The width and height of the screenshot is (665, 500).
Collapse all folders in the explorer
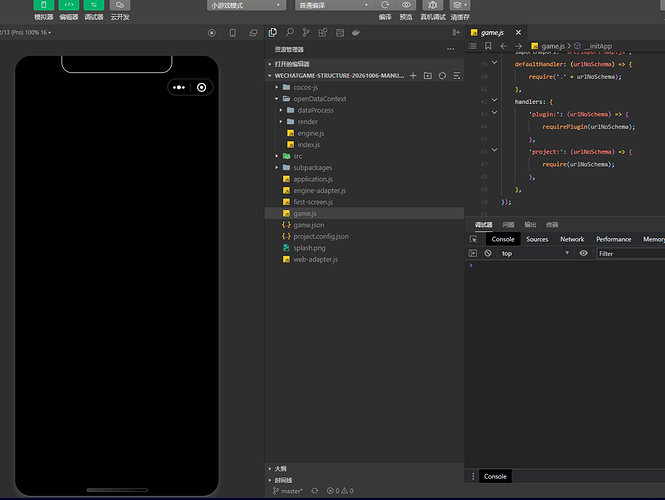[457, 75]
